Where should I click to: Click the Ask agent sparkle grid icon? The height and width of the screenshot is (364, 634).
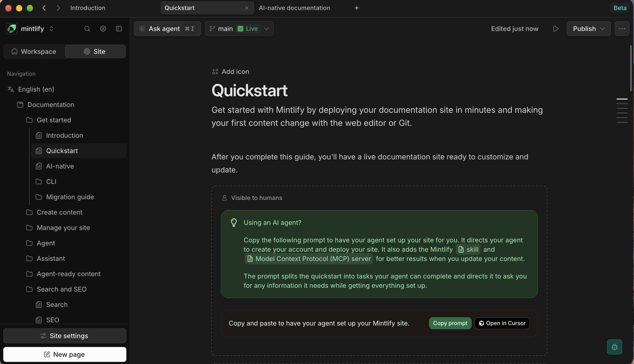[x=142, y=29]
